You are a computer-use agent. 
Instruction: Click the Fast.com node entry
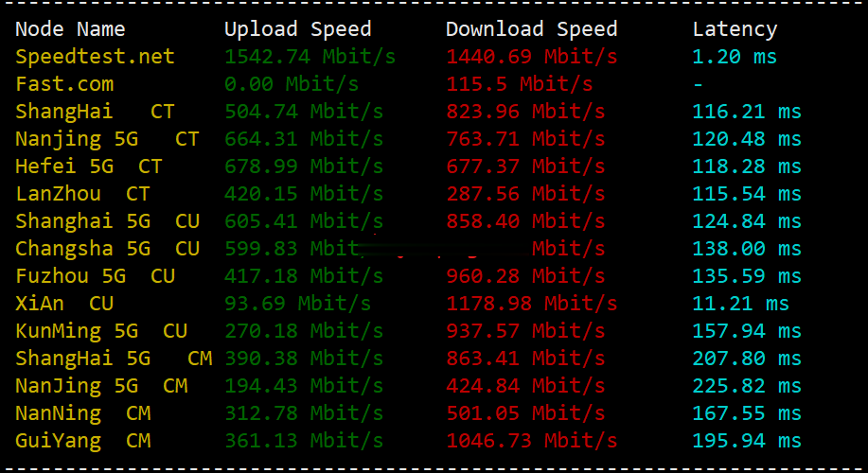(64, 84)
